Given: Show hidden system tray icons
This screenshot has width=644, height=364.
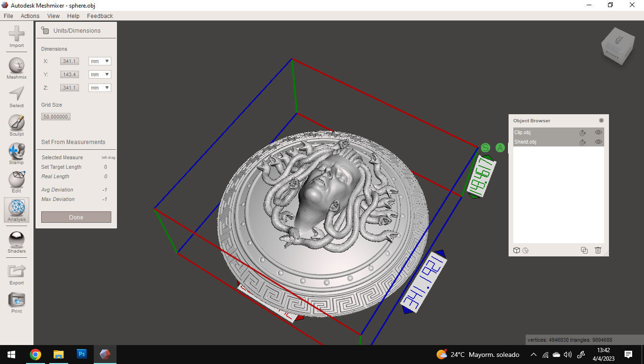Looking at the screenshot, I should [533, 355].
